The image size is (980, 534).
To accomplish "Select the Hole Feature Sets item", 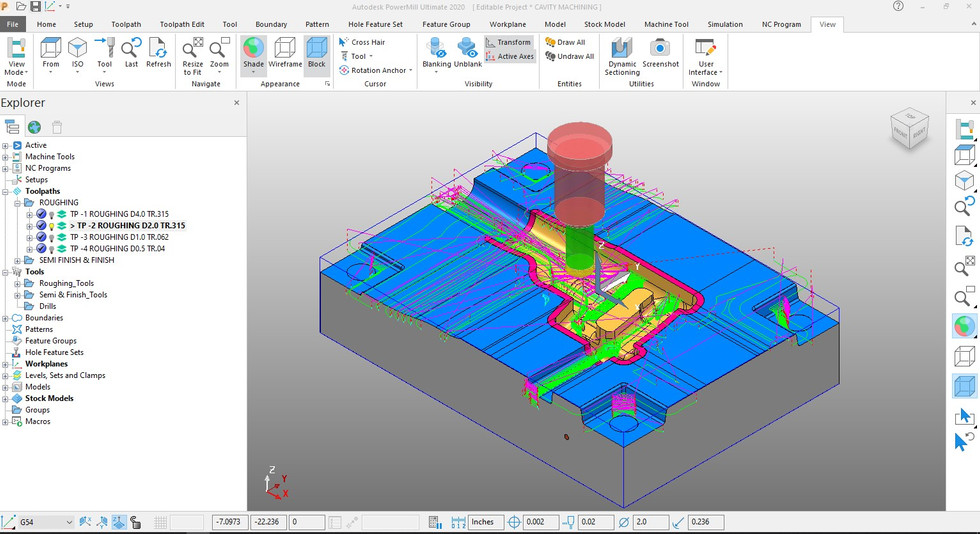I will pos(54,352).
